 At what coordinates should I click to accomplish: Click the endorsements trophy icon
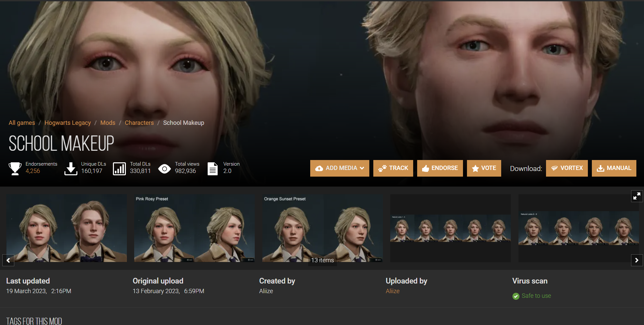pyautogui.click(x=15, y=168)
